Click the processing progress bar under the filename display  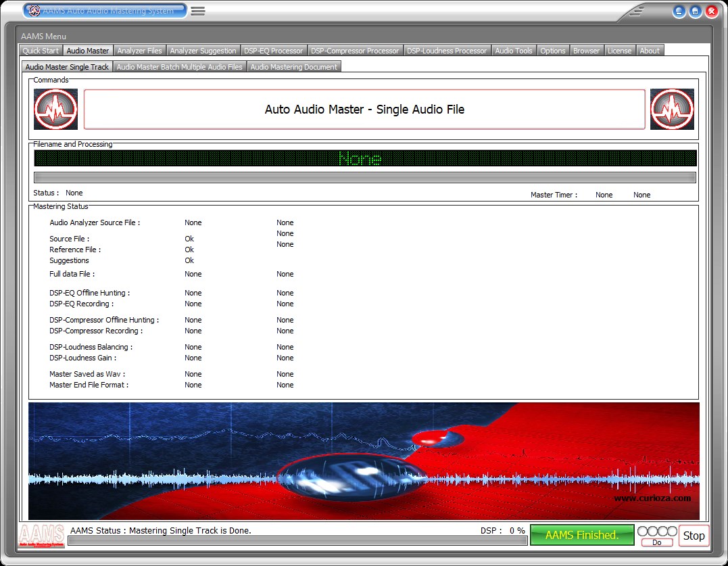[x=365, y=177]
